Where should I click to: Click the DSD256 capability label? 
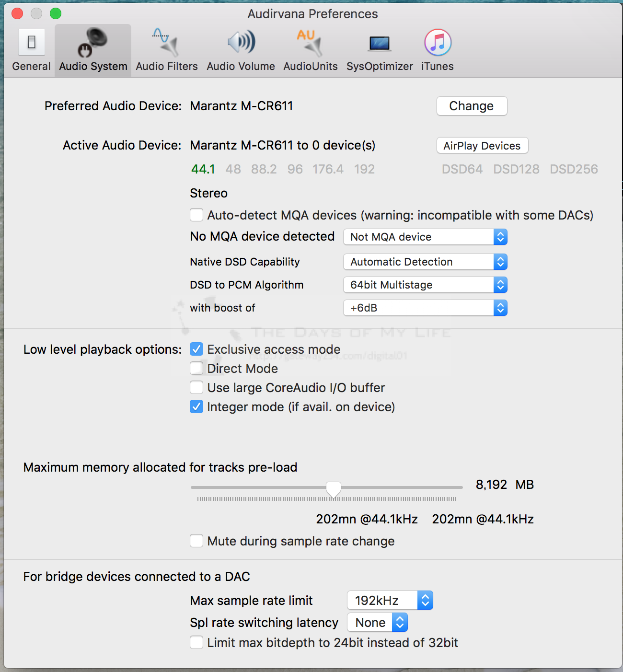click(574, 169)
